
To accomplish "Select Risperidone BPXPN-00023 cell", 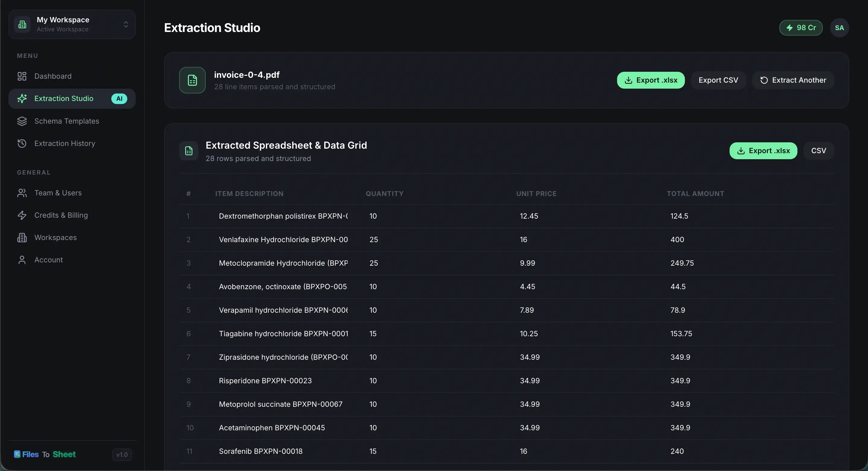I will (284, 381).
